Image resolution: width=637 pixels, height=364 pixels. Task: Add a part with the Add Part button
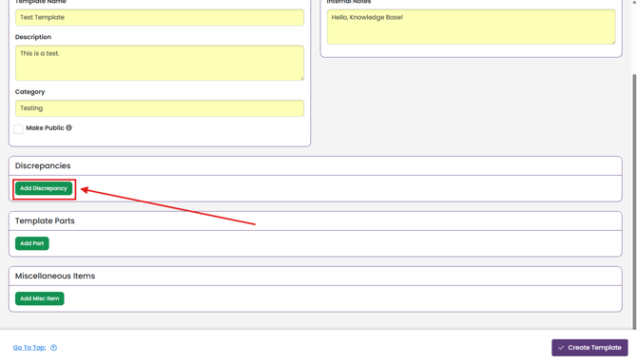pyautogui.click(x=32, y=243)
